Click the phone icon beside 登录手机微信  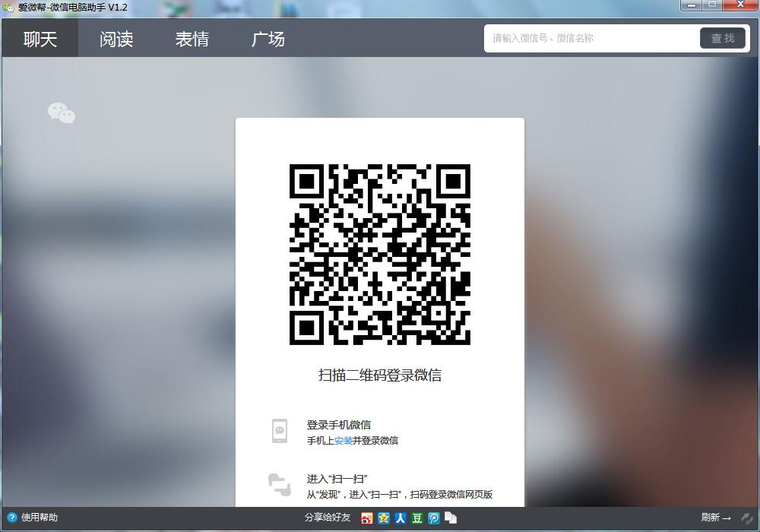(x=279, y=431)
